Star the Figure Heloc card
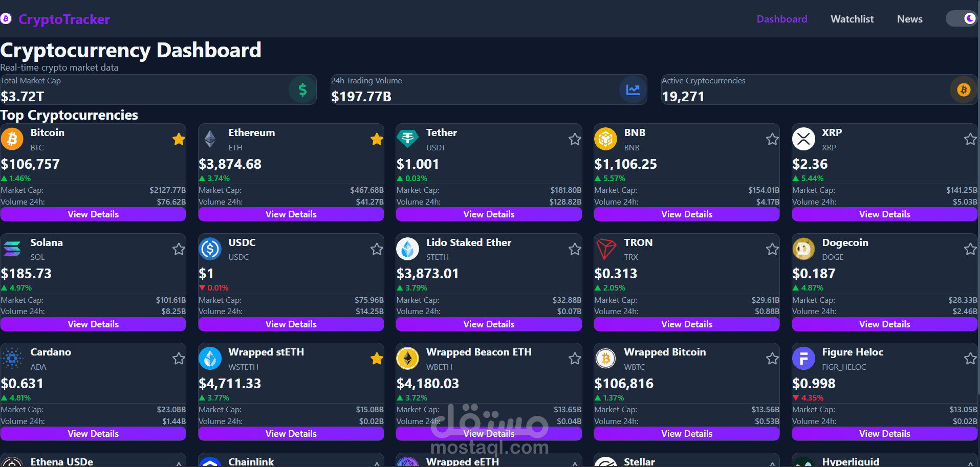 (x=970, y=359)
